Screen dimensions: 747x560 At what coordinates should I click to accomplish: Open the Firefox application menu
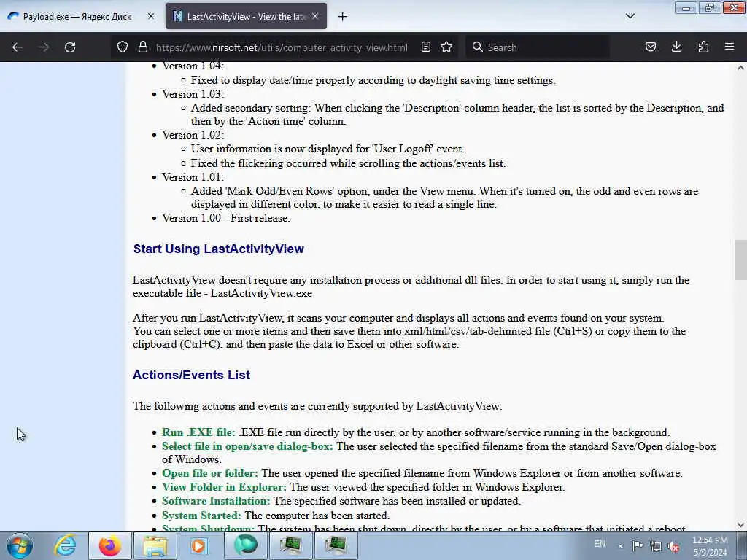(x=729, y=47)
